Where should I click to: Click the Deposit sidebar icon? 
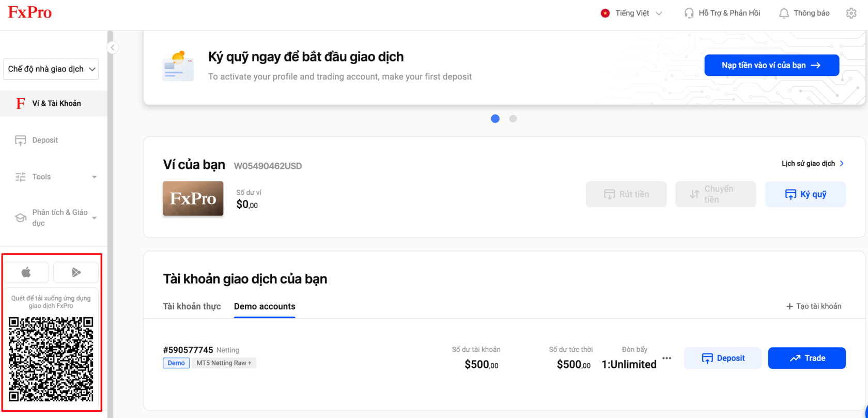click(21, 141)
